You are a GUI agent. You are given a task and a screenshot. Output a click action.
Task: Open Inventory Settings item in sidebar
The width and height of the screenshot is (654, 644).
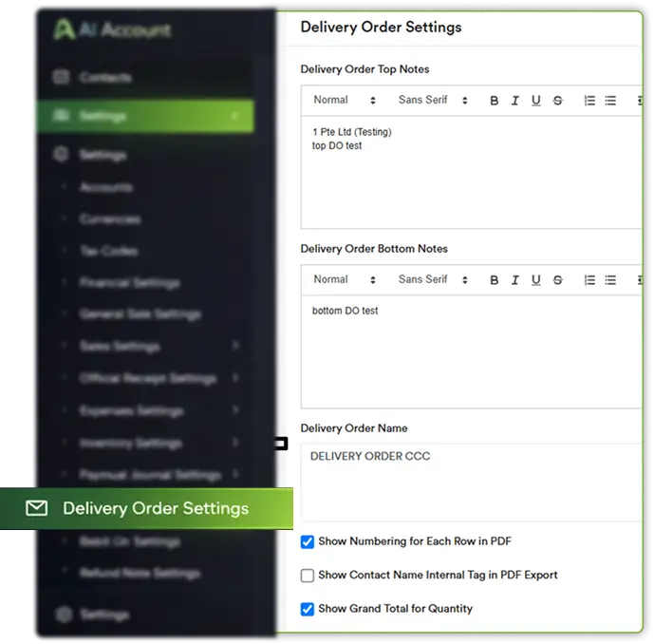(131, 443)
